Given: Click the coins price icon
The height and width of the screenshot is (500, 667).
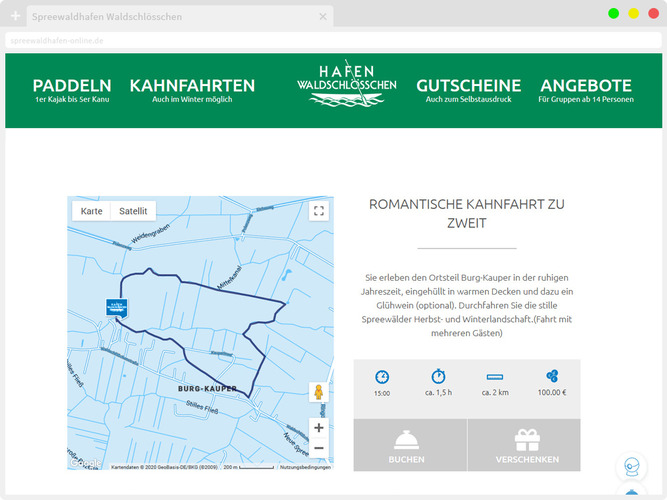Looking at the screenshot, I should (x=551, y=377).
